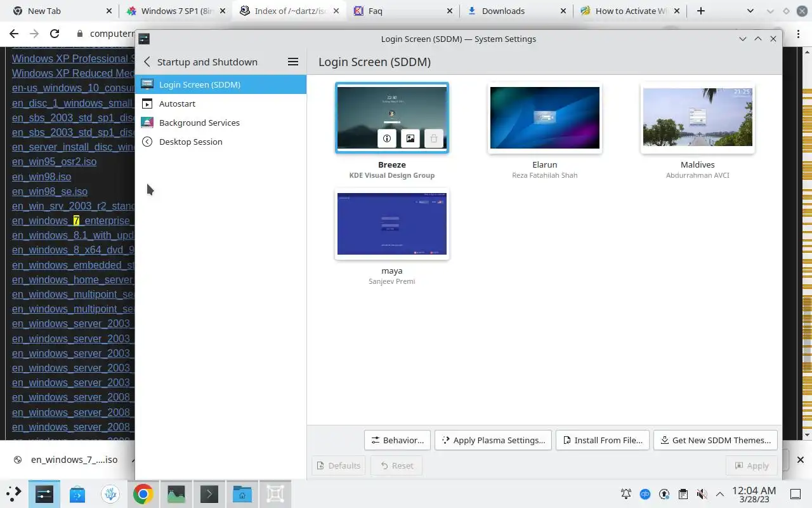Click the Reset button
This screenshot has width=812, height=508.
coord(396,465)
